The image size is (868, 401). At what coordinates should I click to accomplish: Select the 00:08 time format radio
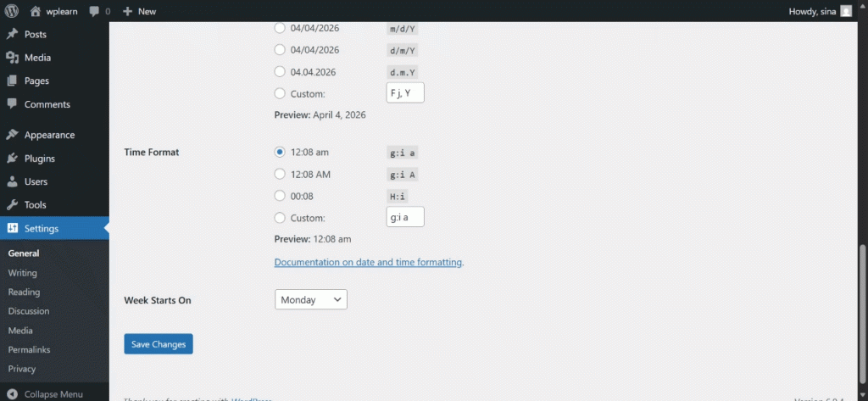(x=280, y=196)
